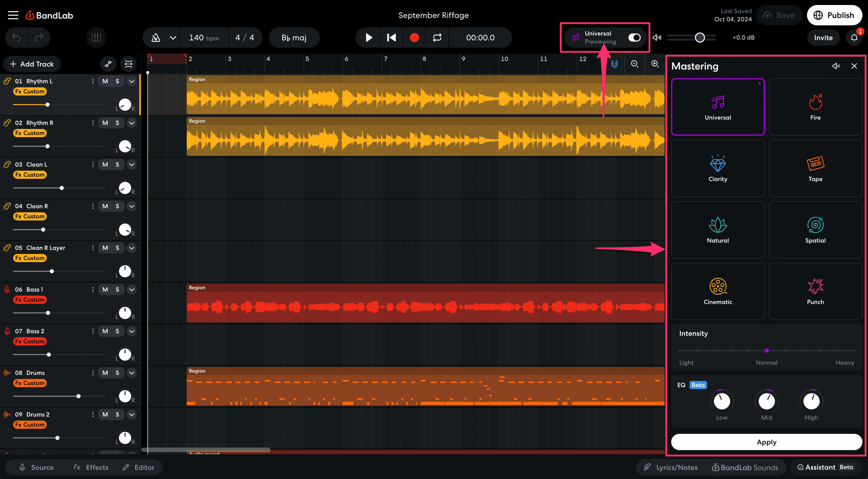Expand the Bass 2 track chevron
This screenshot has height=479, width=868.
[132, 331]
